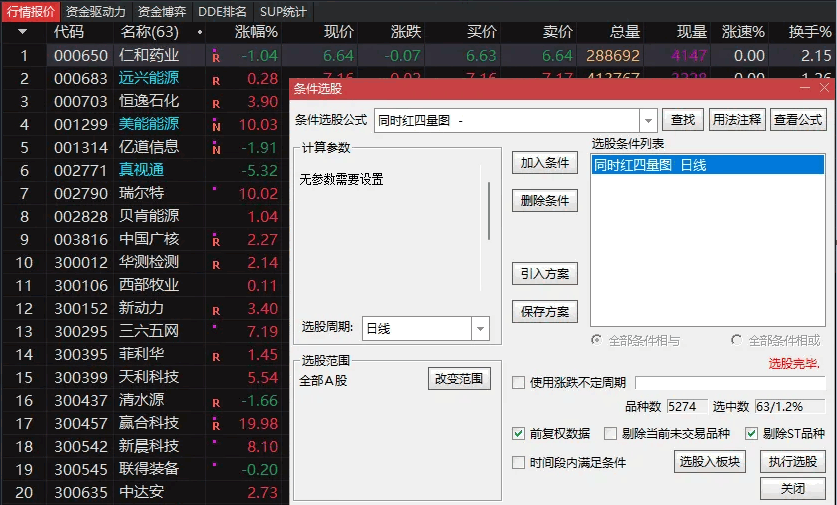Minimize the 条件选股 dialog
The width and height of the screenshot is (837, 505).
coord(805,88)
